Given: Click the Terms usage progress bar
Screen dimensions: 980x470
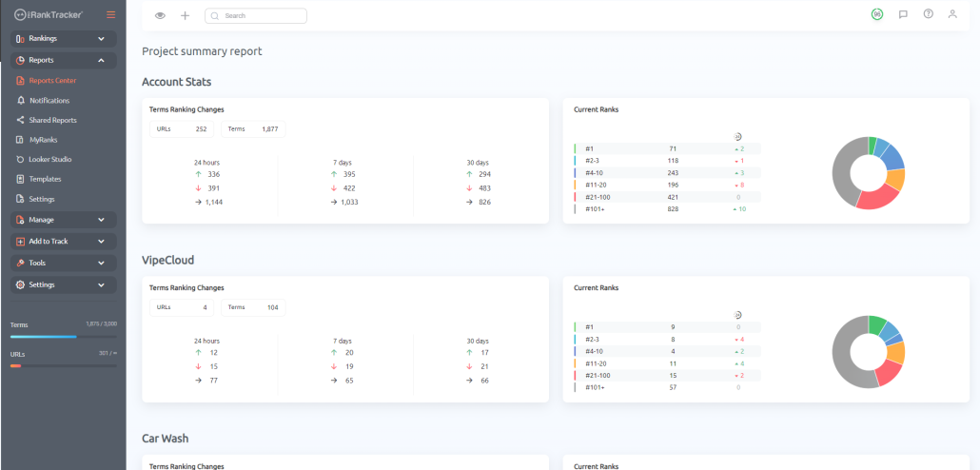Looking at the screenshot, I should 63,337.
